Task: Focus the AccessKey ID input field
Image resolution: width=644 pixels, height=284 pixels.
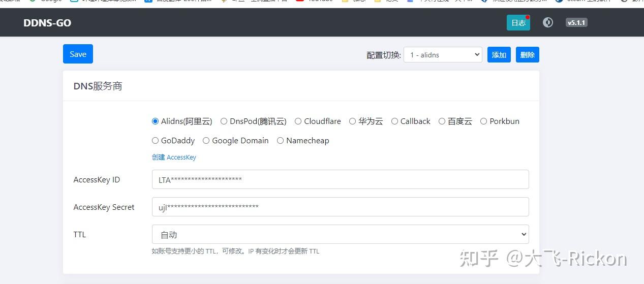Action: 340,179
